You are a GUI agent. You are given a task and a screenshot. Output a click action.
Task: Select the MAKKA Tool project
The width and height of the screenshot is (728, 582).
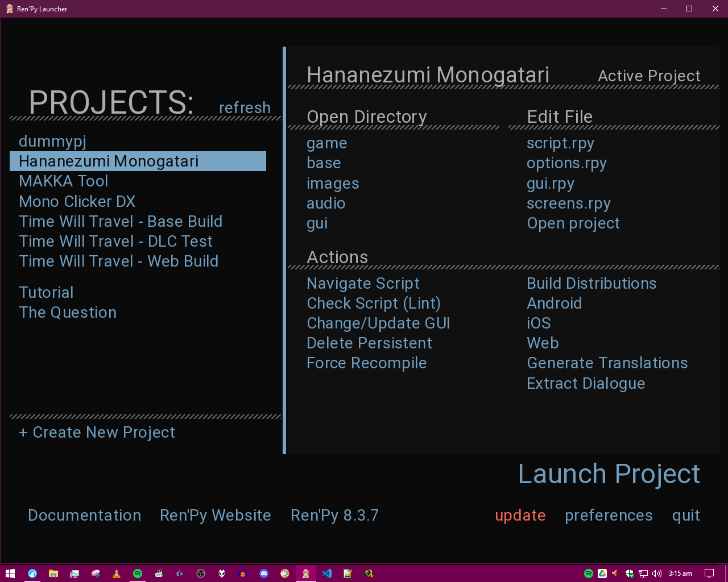63,181
